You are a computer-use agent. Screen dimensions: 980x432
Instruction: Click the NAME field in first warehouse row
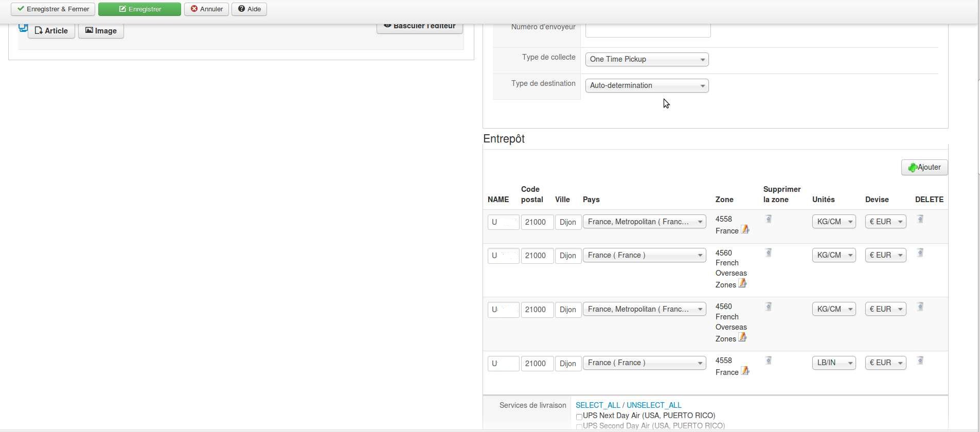[x=504, y=222]
